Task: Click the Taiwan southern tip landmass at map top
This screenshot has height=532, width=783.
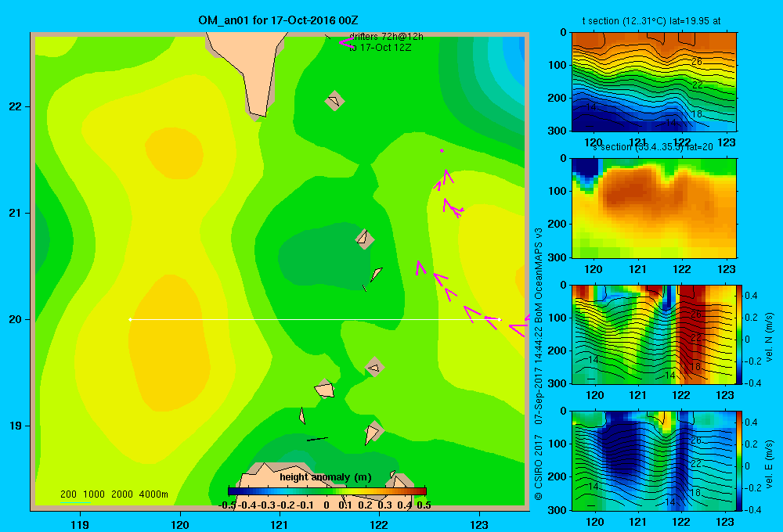Action: (x=252, y=70)
